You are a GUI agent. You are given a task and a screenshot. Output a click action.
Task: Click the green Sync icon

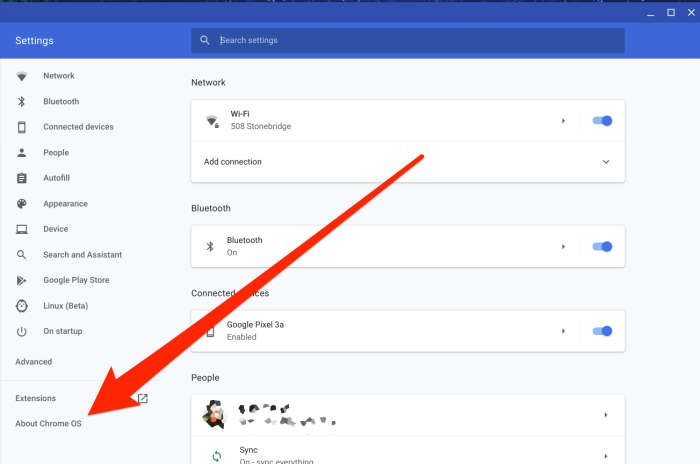pos(217,456)
